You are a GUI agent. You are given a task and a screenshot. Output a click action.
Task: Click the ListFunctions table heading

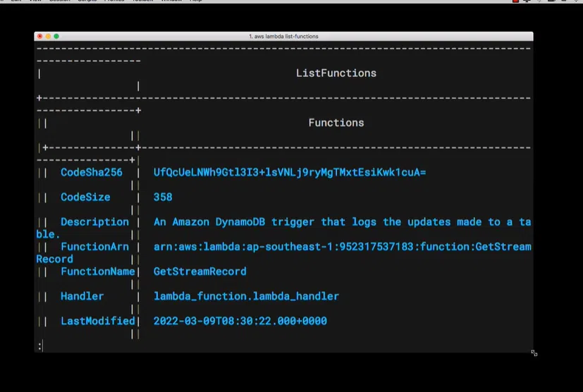click(x=336, y=73)
